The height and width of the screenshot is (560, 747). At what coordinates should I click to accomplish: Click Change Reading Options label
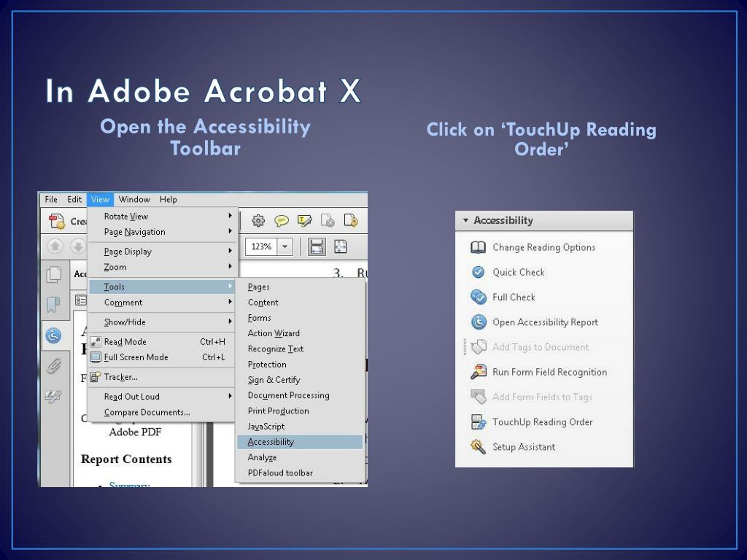pyautogui.click(x=544, y=247)
